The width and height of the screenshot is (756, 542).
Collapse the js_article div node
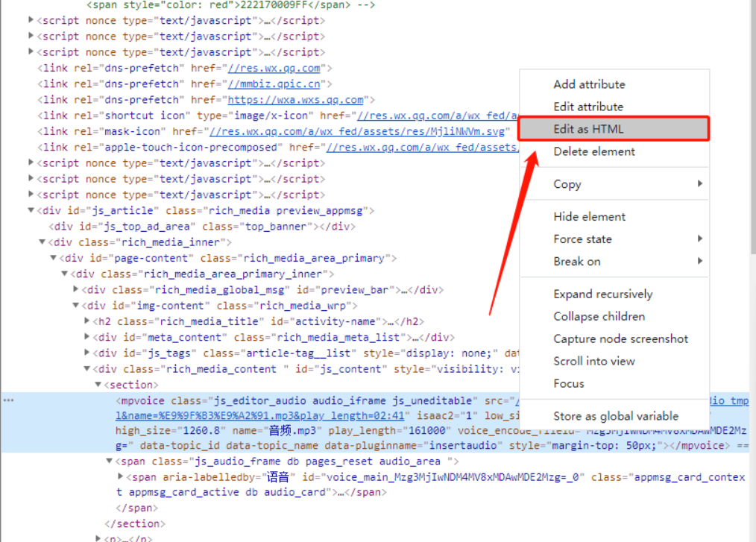(31, 210)
